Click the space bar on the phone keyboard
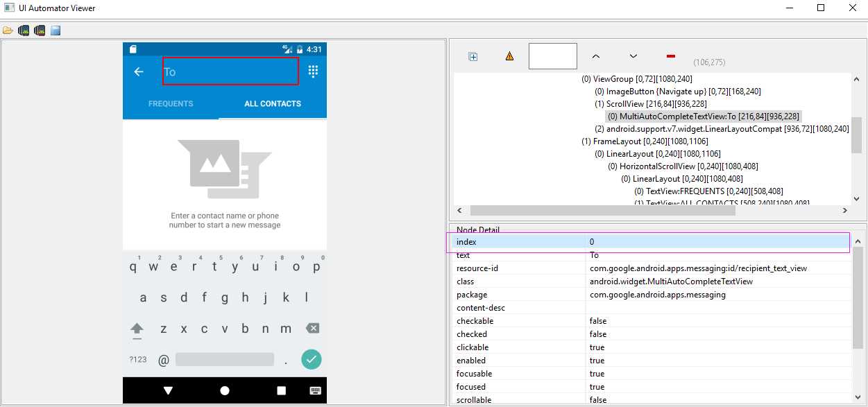 tap(225, 359)
